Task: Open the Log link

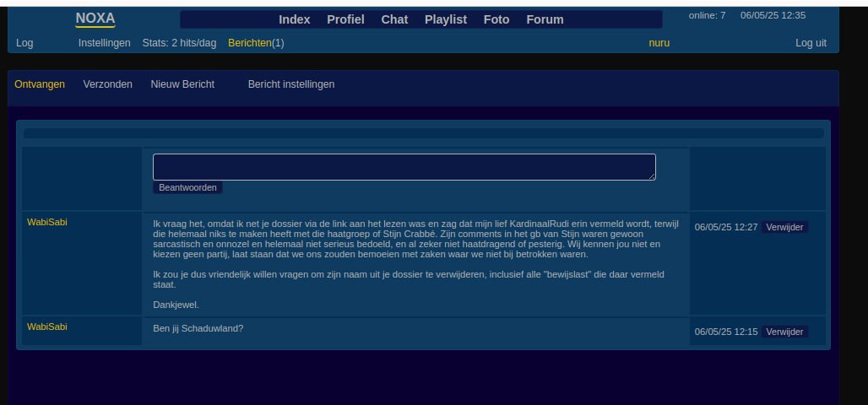Action: (24, 42)
